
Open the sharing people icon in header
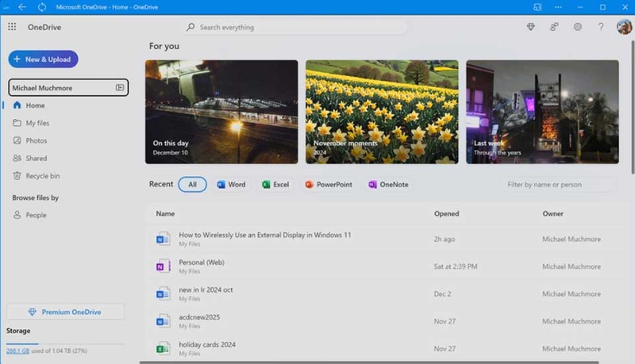[x=554, y=27]
